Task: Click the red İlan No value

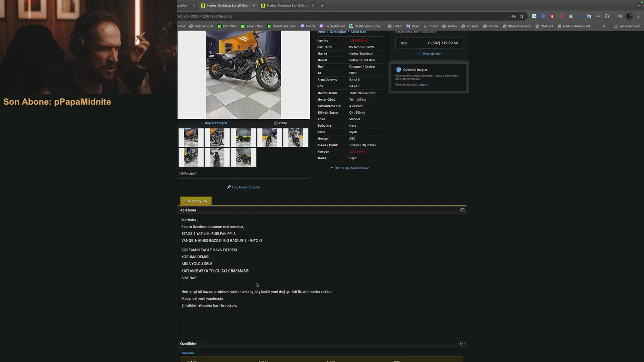Action: tap(358, 41)
